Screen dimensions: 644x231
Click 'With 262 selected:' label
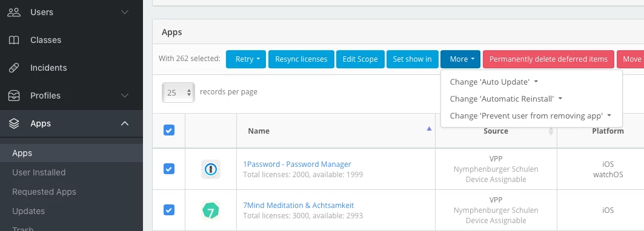pos(190,59)
